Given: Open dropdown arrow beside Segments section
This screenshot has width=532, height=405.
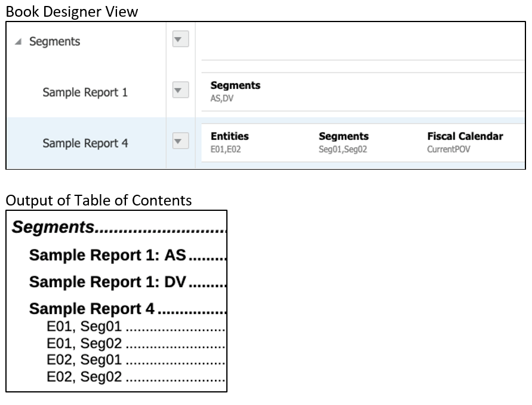Looking at the screenshot, I should 180,41.
